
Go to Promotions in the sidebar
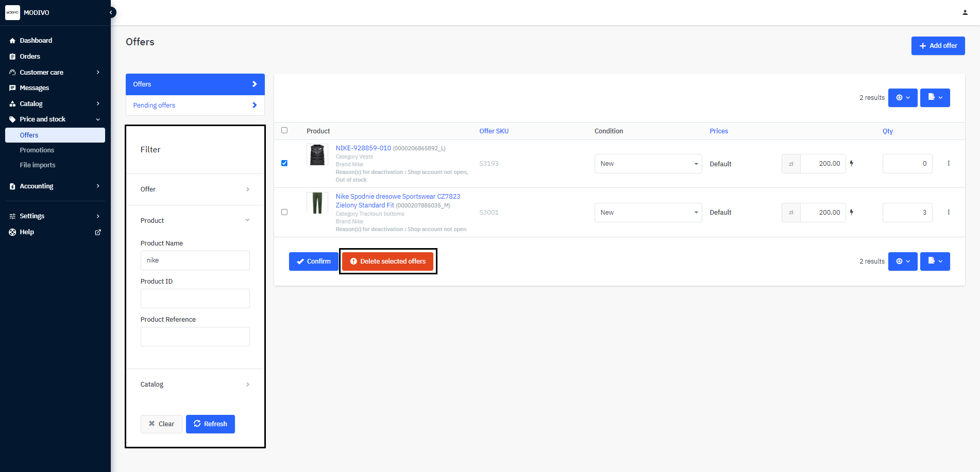pyautogui.click(x=37, y=150)
